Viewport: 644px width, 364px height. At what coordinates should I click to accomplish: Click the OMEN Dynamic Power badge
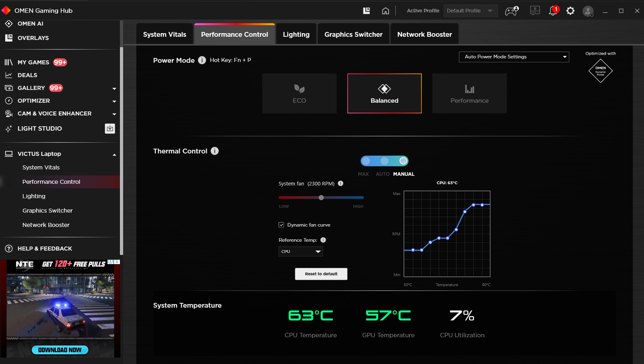pyautogui.click(x=600, y=71)
